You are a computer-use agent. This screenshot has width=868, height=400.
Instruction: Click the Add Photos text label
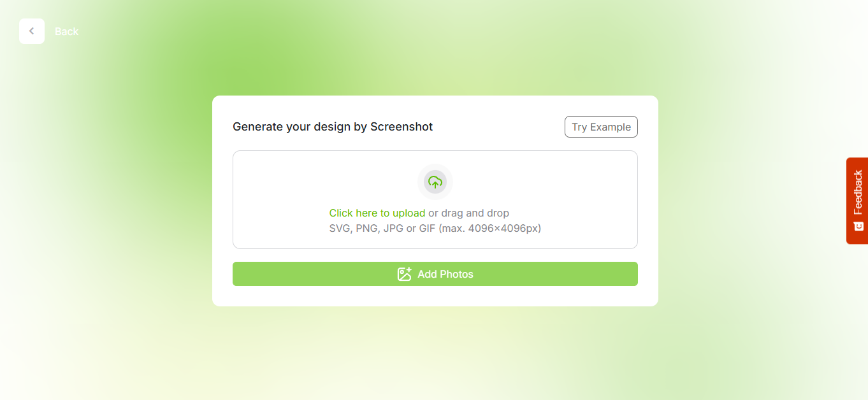(x=445, y=274)
